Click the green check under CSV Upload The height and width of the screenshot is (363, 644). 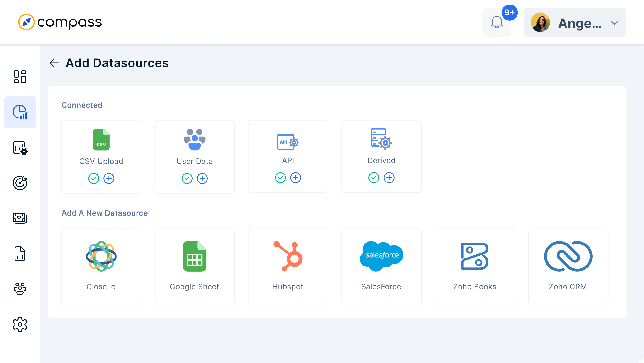point(93,178)
